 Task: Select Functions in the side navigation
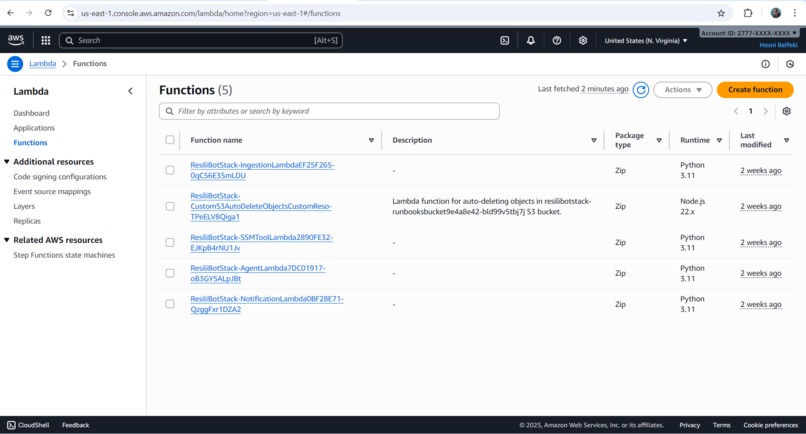[30, 142]
